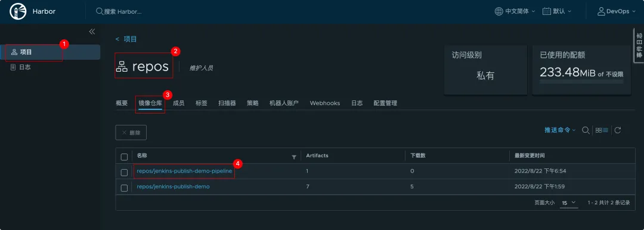Click the 删除 button
Image resolution: width=644 pixels, height=230 pixels.
131,133
